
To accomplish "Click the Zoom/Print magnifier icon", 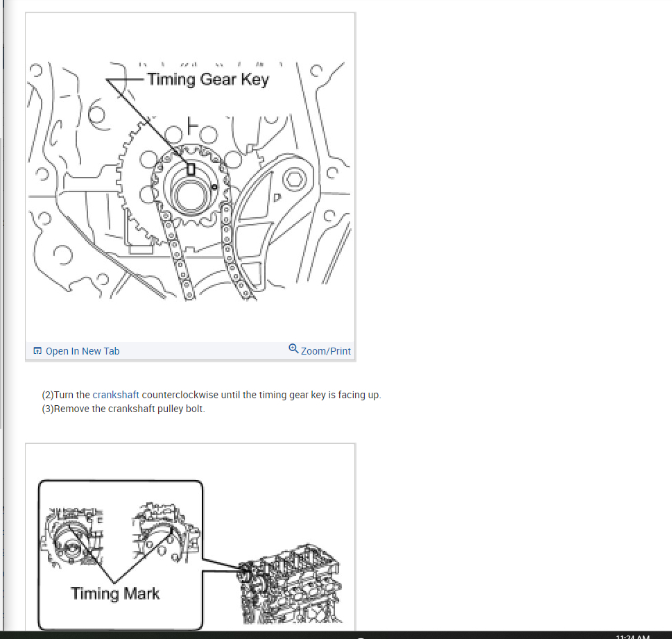I will [x=293, y=349].
